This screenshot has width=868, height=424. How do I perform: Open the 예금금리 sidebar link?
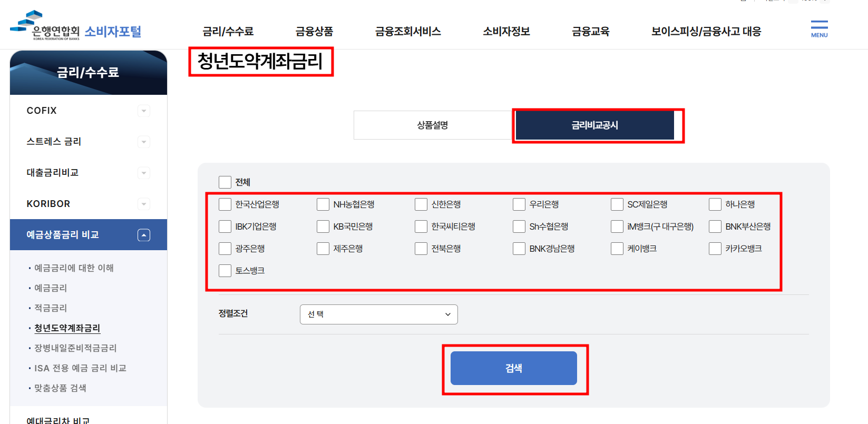click(x=51, y=288)
